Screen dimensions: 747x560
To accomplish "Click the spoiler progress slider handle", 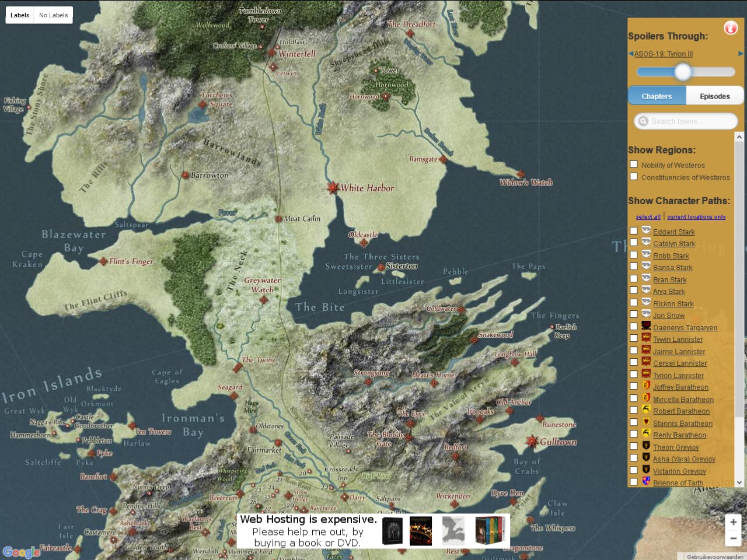I will [683, 72].
